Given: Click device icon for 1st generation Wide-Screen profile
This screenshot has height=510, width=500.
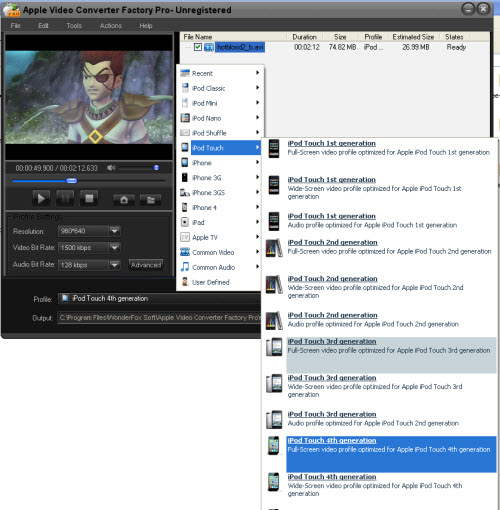Looking at the screenshot, I should pyautogui.click(x=274, y=185).
